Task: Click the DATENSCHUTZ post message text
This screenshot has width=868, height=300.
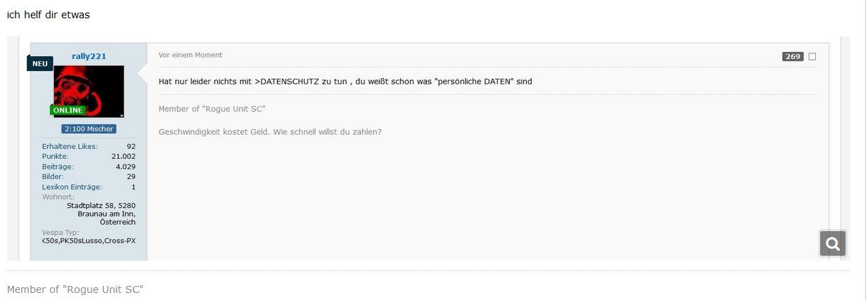Action: 345,81
